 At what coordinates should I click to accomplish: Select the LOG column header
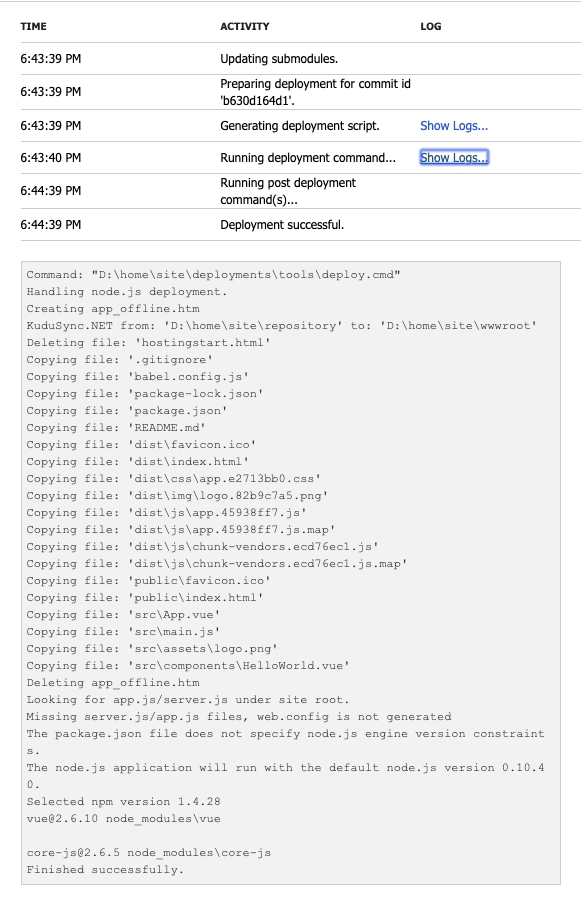click(x=430, y=26)
